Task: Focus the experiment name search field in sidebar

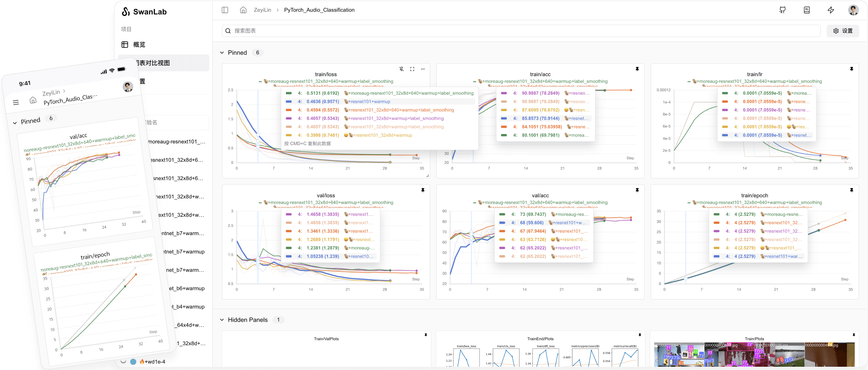Action: tap(175, 122)
